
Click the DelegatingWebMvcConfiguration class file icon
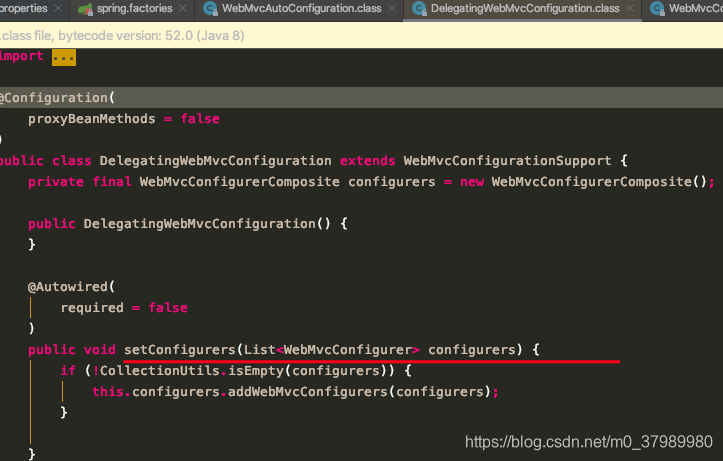[419, 9]
